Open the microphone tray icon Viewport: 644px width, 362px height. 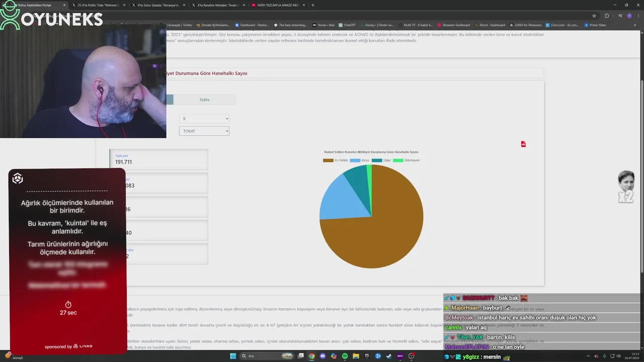click(x=604, y=356)
